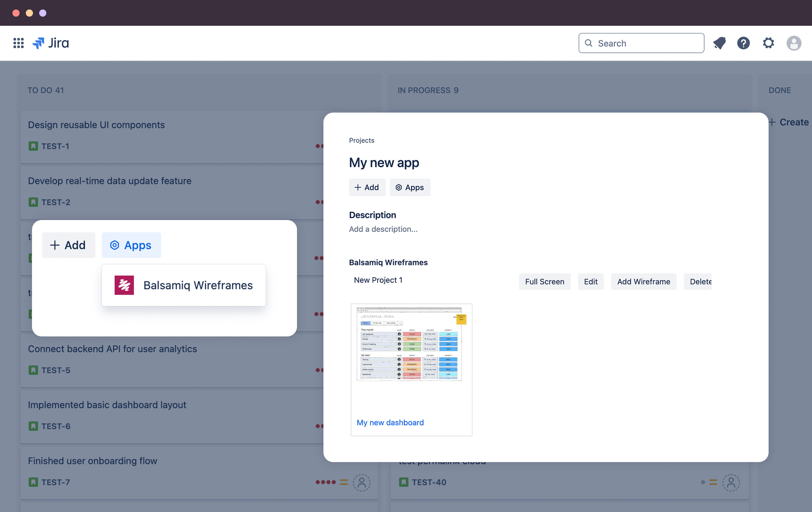Viewport: 812px width, 512px height.
Task: Open the Atlassian app switcher grid
Action: (x=18, y=43)
